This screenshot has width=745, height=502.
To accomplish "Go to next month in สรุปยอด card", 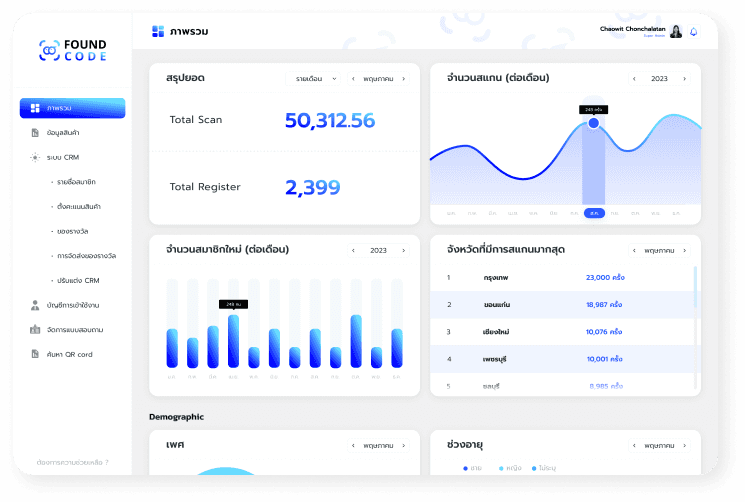I will (x=403, y=79).
